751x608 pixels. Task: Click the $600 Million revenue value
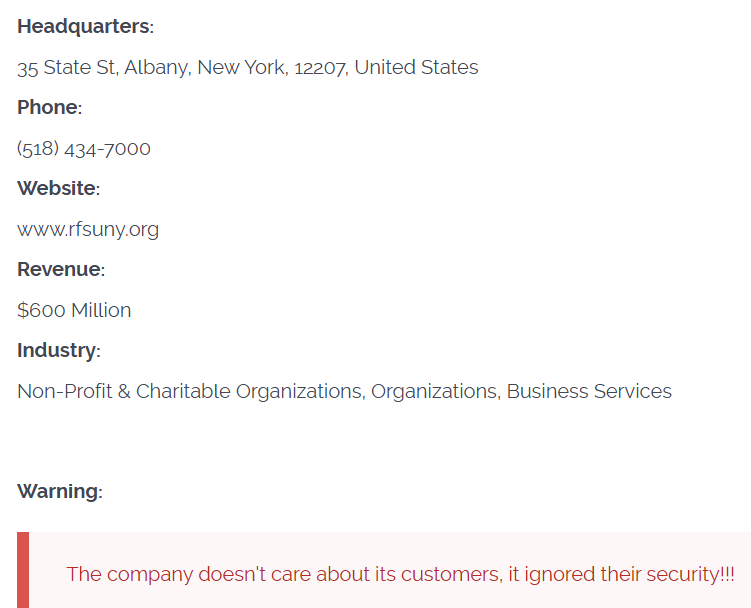click(74, 311)
